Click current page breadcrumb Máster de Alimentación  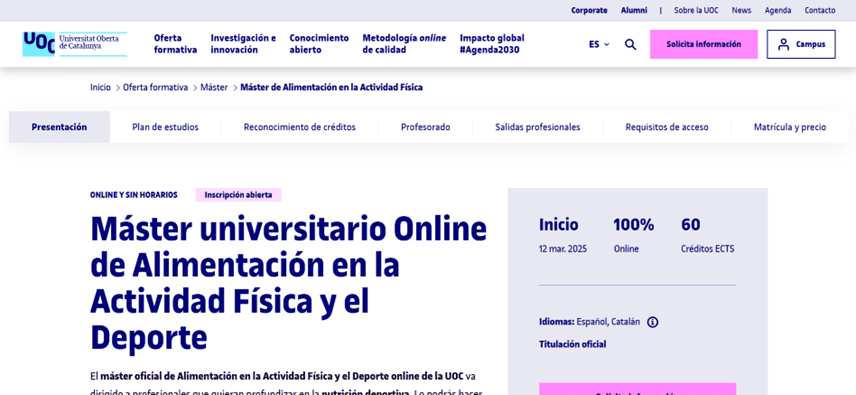pyautogui.click(x=331, y=87)
